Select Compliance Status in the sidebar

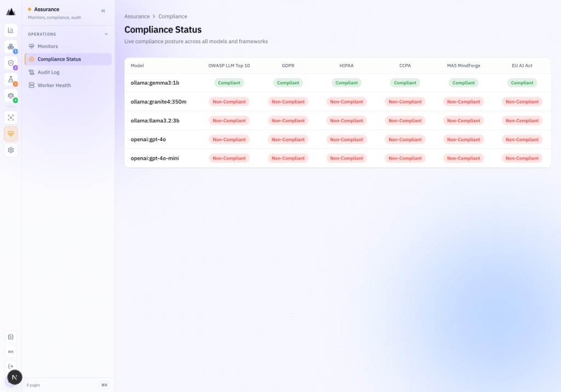68,59
